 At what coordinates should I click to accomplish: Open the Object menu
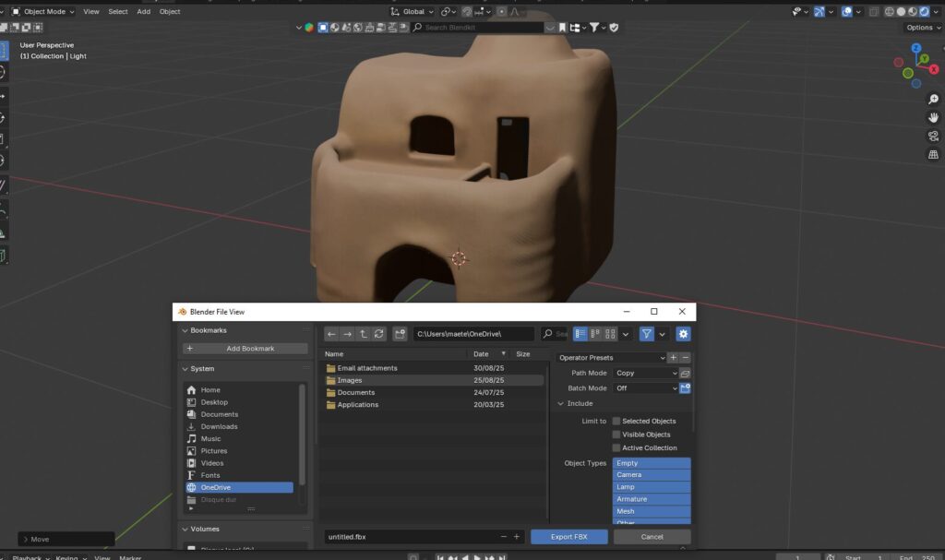[x=170, y=11]
